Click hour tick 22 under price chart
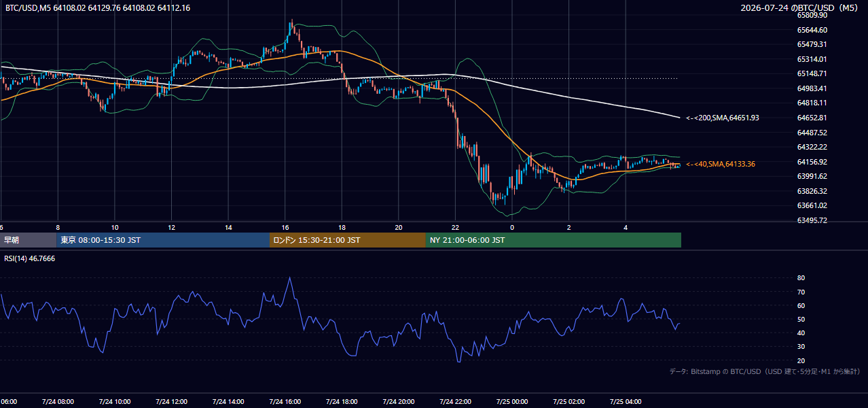868x408 pixels. click(x=455, y=227)
